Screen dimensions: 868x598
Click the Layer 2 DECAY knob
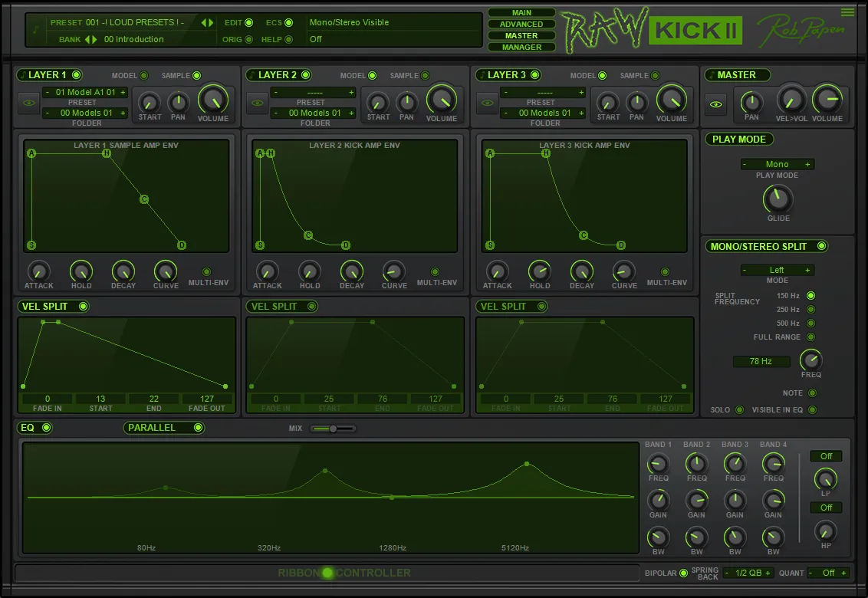(x=351, y=271)
